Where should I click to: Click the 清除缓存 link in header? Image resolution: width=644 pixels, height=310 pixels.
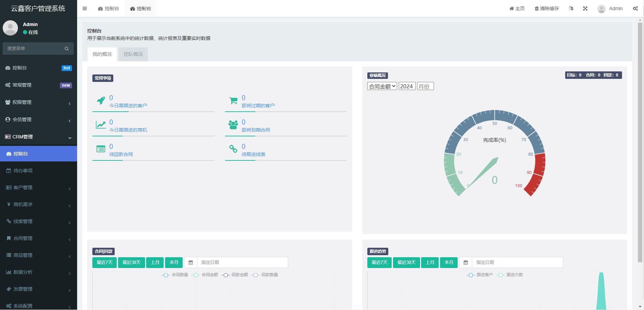[x=547, y=8]
